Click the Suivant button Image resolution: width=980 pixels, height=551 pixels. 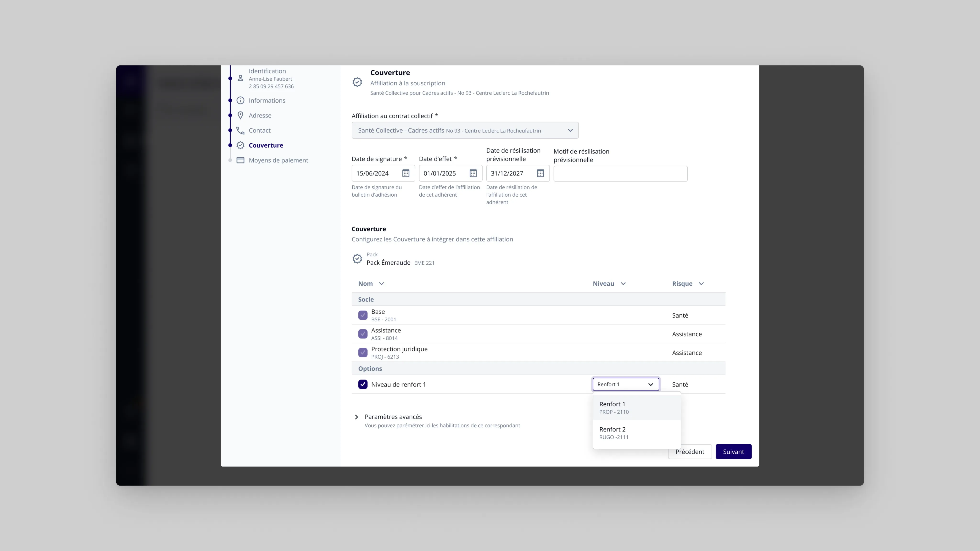coord(733,452)
